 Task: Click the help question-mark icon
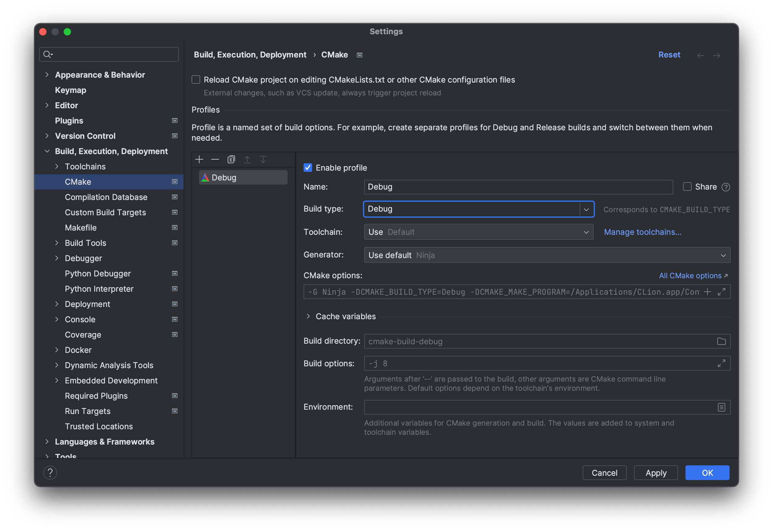tap(50, 472)
